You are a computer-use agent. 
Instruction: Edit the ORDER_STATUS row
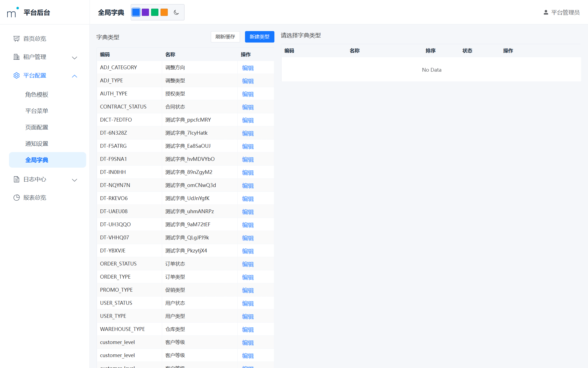point(248,264)
